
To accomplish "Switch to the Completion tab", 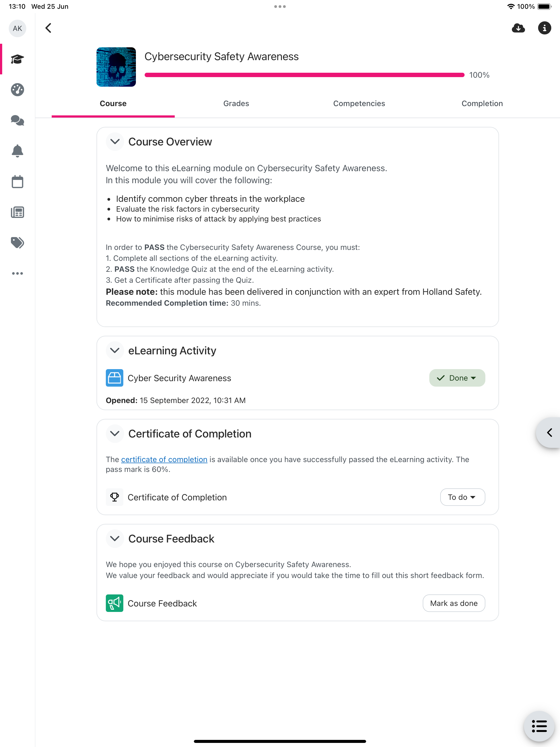I will pos(482,104).
